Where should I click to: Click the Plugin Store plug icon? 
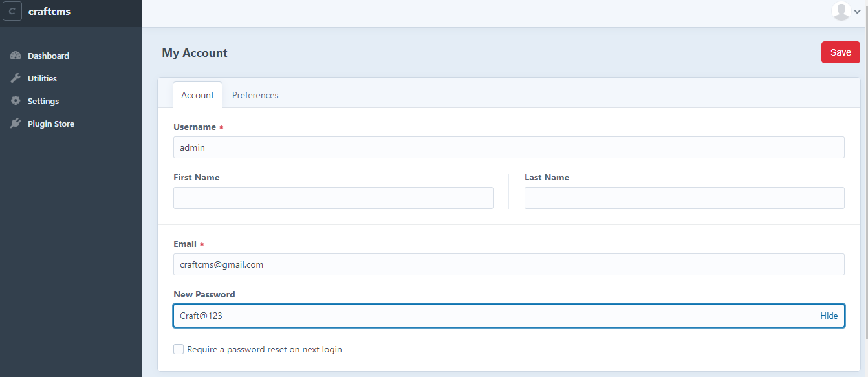[x=16, y=124]
